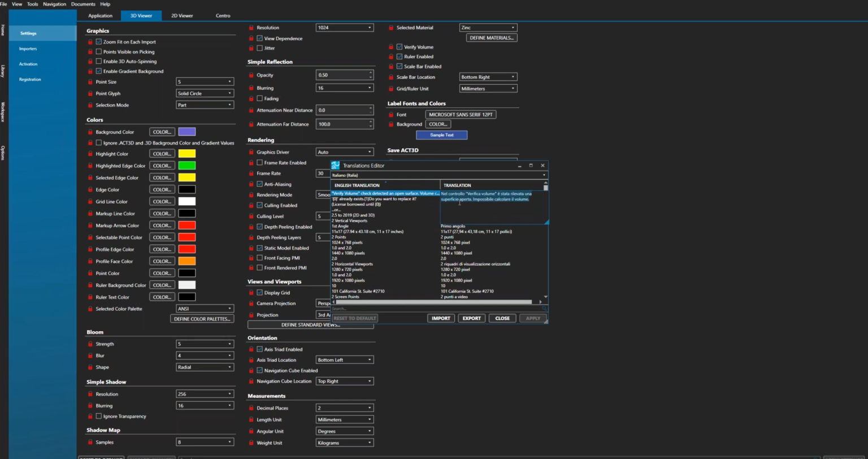Viewport: 868px width, 459px height.
Task: Uncheck the Verify Volume option
Action: coord(400,47)
